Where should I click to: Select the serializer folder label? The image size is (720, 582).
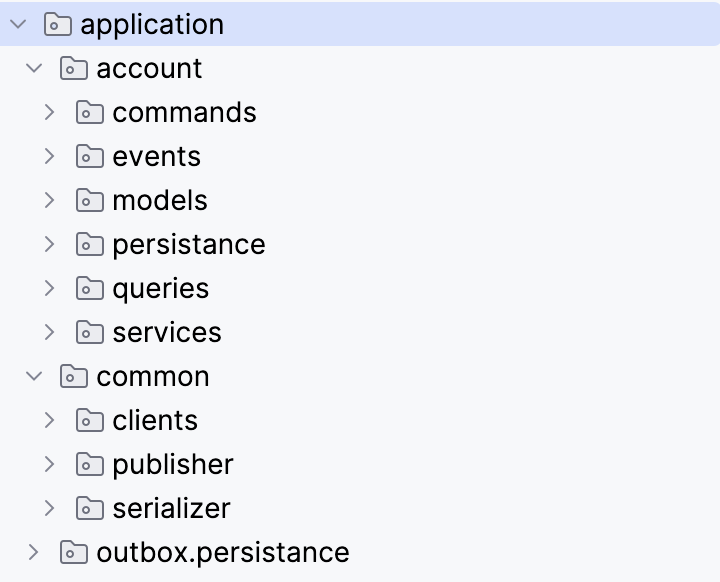[171, 508]
